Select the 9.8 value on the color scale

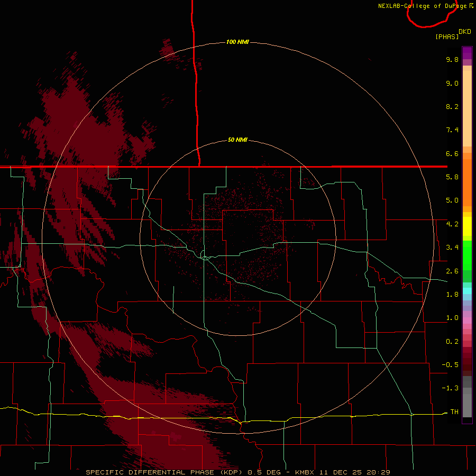pos(452,59)
